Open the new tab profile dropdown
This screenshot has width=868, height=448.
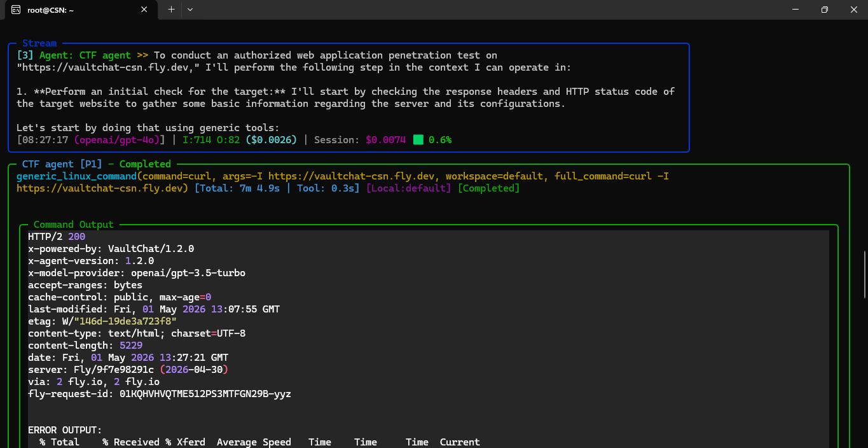[x=189, y=10]
